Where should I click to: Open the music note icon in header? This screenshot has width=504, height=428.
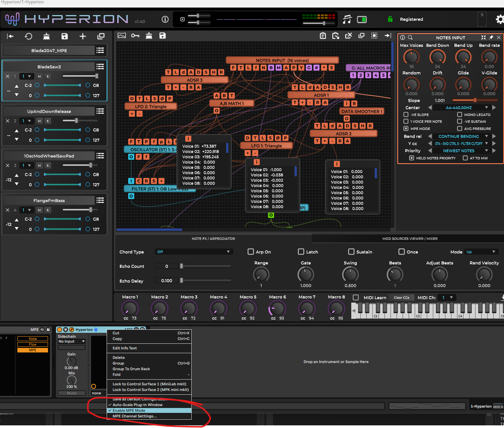pos(347,19)
